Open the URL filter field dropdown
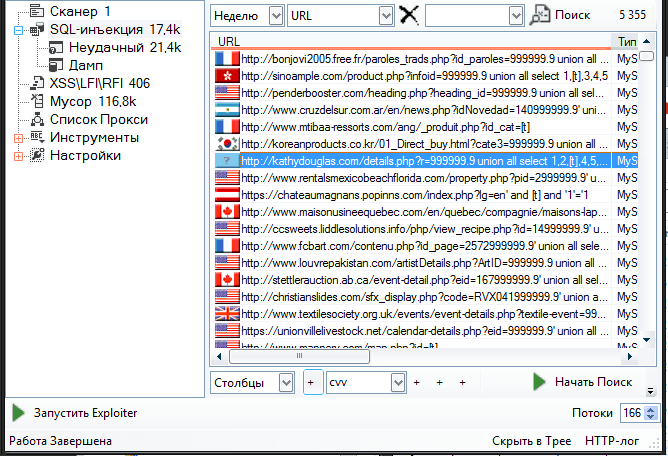 pyautogui.click(x=386, y=16)
